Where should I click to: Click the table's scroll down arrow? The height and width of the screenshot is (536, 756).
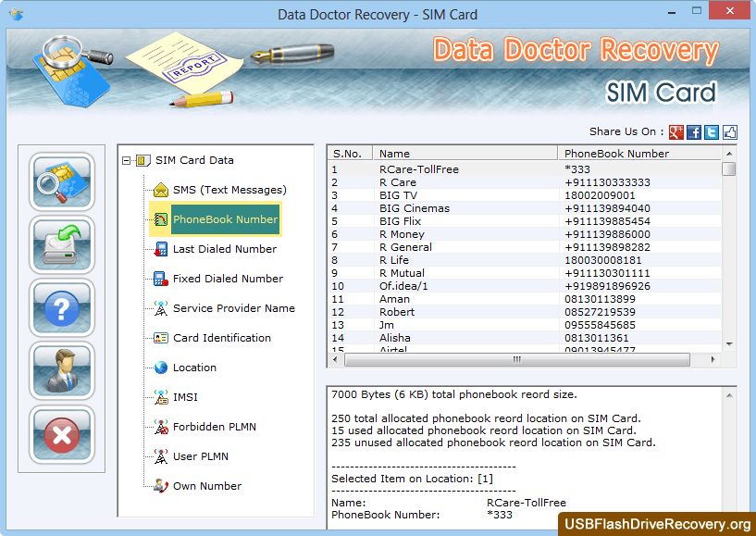pos(729,343)
